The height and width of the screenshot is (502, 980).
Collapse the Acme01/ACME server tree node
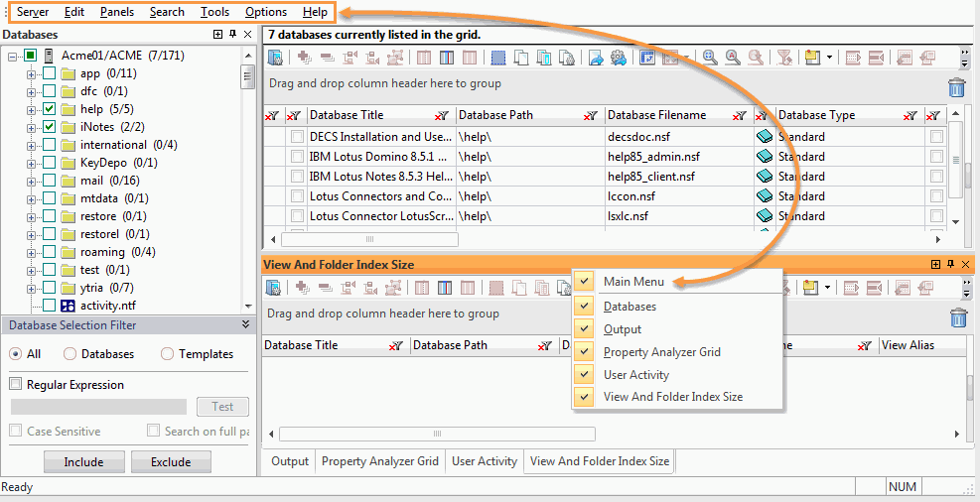point(13,56)
